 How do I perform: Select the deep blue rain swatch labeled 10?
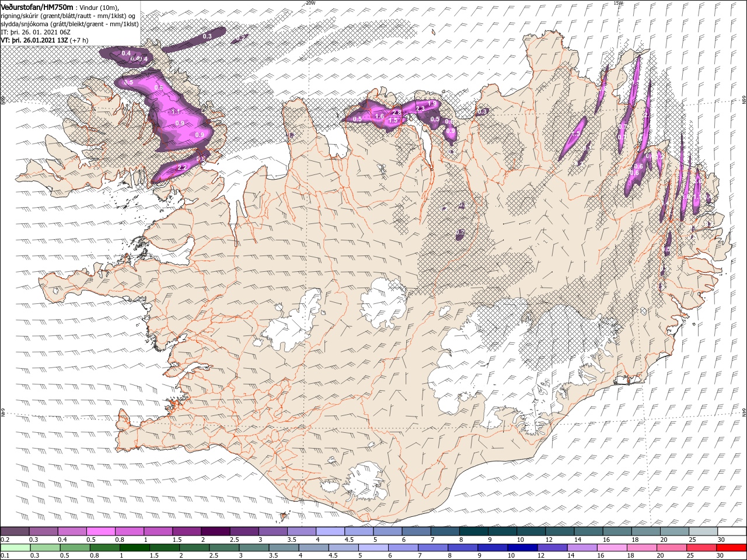click(522, 548)
